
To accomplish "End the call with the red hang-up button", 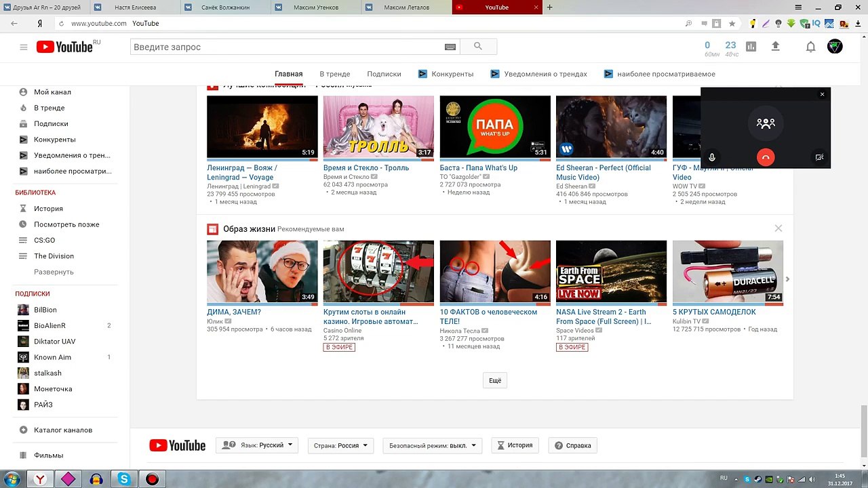I will (x=766, y=157).
